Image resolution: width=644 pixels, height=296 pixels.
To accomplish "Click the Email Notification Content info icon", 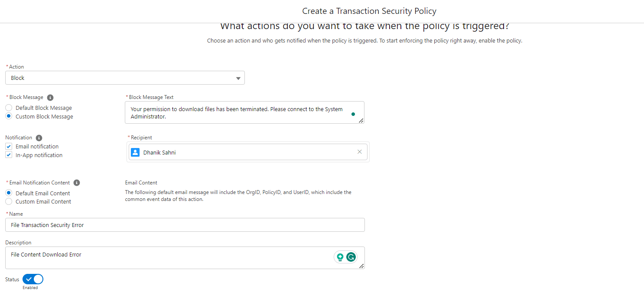I will coord(77,183).
